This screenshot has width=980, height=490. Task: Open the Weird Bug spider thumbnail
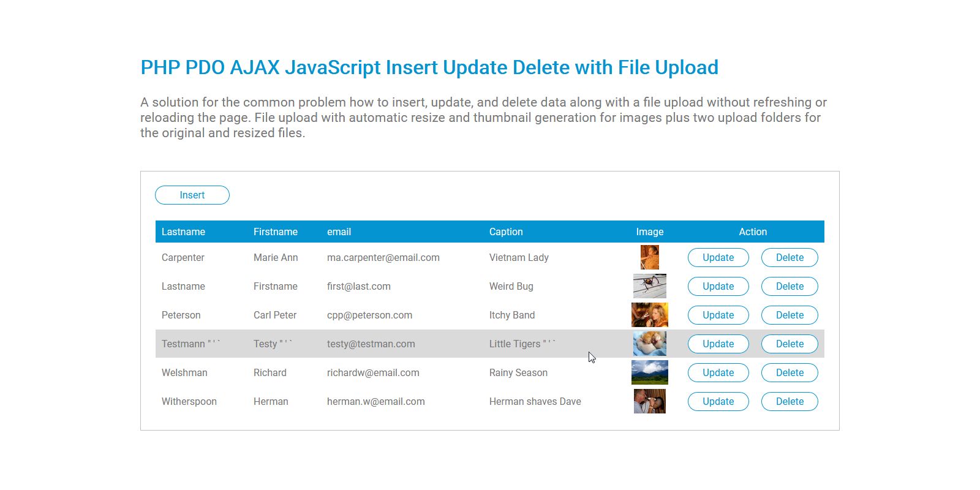(x=650, y=287)
